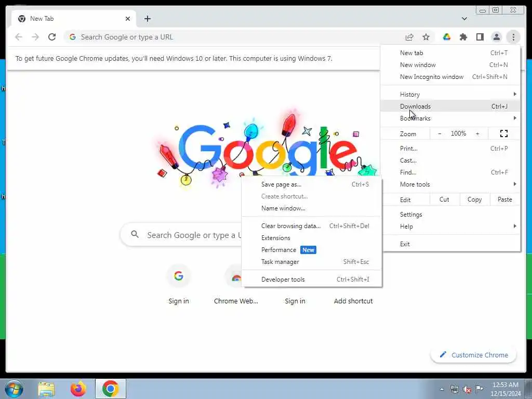This screenshot has width=532, height=399.
Task: Click the three-dot Chrome menu icon
Action: pyautogui.click(x=513, y=37)
